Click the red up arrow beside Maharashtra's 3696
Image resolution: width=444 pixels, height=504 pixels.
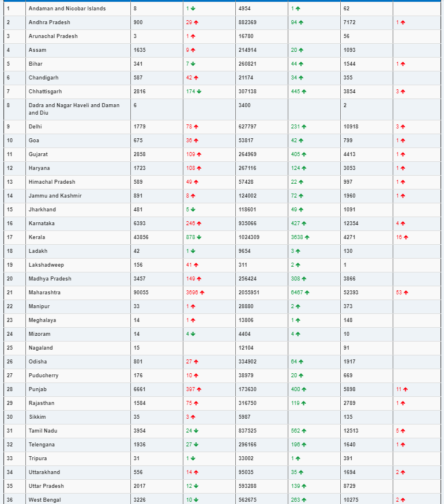click(202, 293)
